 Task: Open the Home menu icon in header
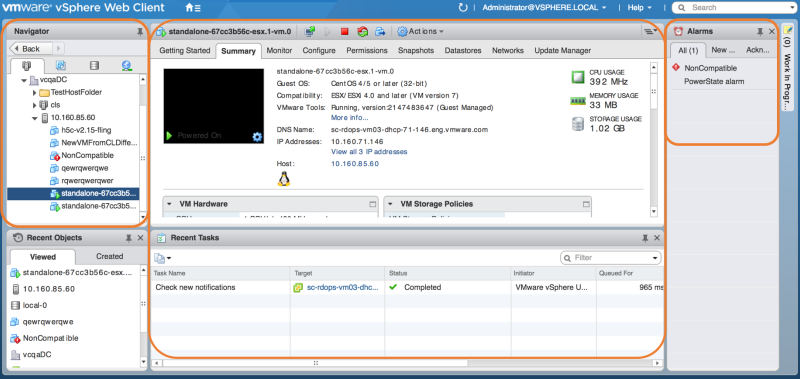(192, 8)
